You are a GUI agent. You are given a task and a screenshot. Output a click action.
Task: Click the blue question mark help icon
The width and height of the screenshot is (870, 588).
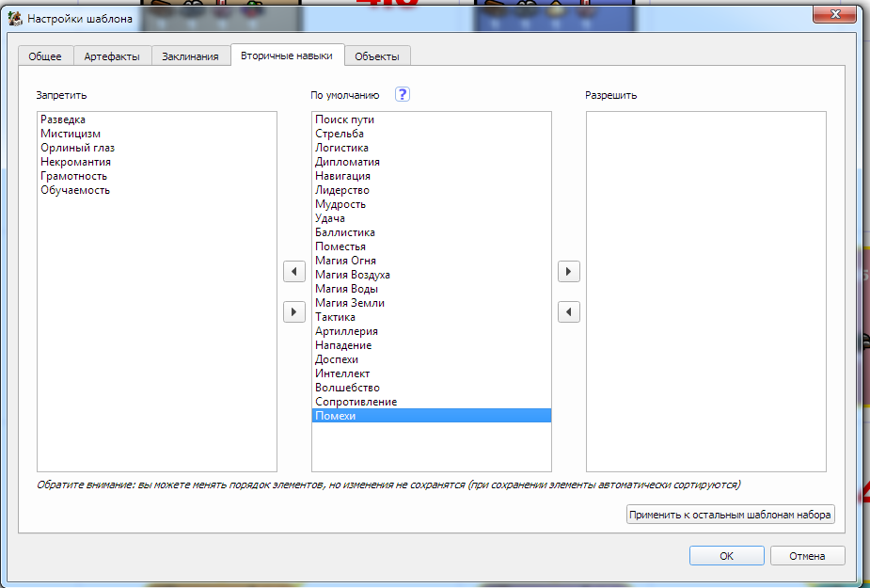click(403, 94)
